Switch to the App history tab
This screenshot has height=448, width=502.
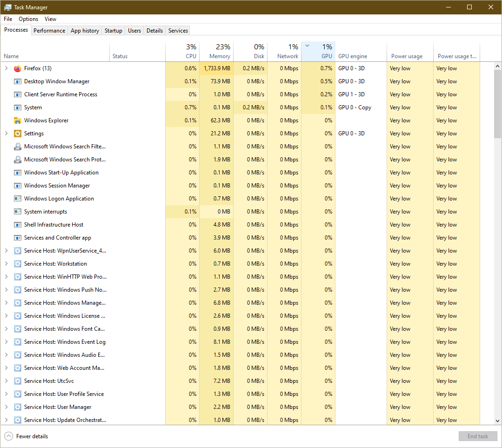point(85,30)
